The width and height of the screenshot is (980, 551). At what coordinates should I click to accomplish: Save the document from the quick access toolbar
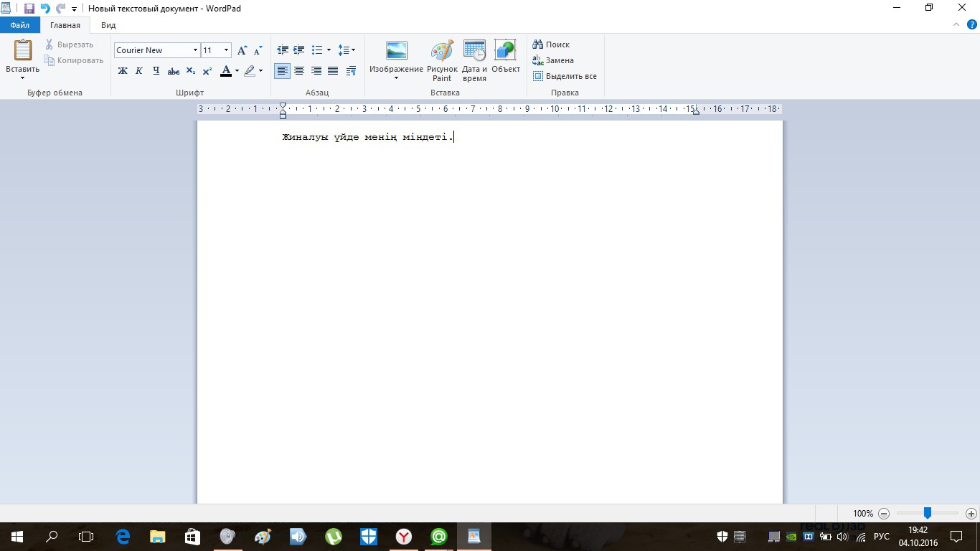click(29, 9)
